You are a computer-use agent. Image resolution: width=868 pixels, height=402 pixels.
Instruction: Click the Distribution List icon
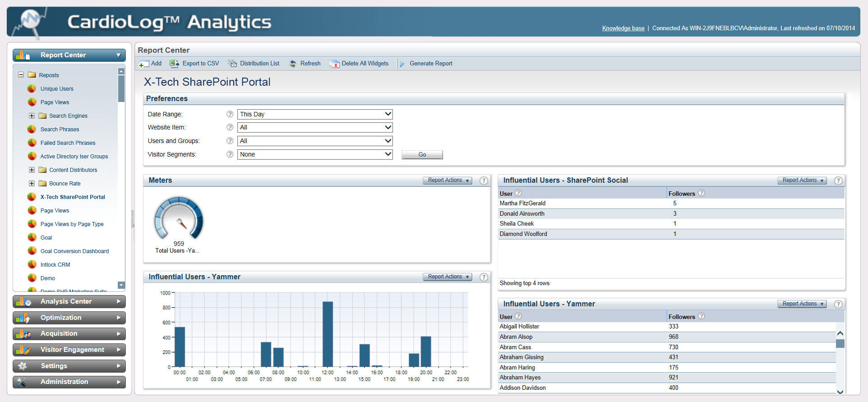233,64
